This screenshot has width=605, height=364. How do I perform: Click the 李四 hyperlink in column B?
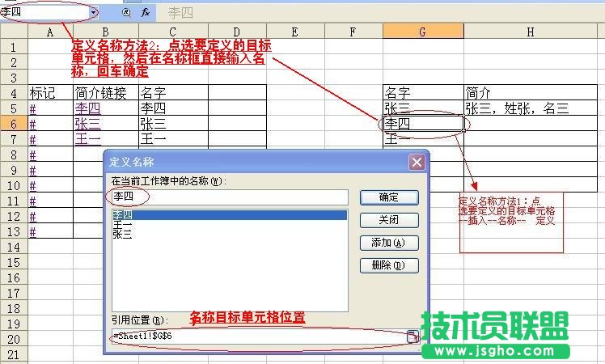pos(87,108)
